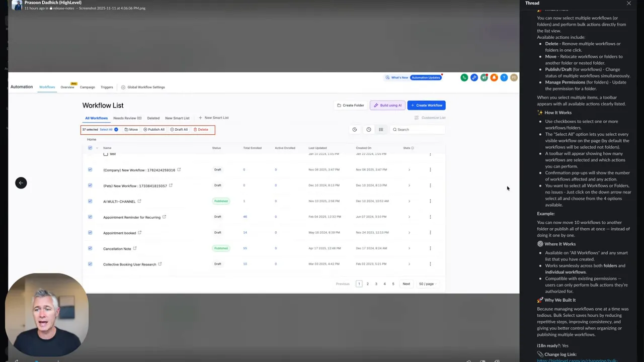644x362 pixels.
Task: Click the Customize List icon
Action: (417, 118)
